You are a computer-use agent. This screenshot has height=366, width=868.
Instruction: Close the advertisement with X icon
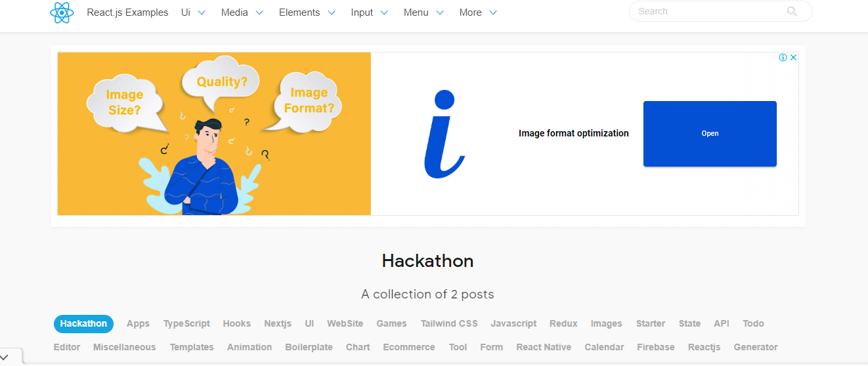pyautogui.click(x=793, y=58)
